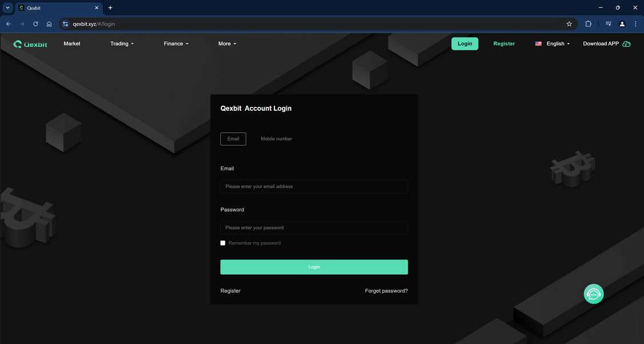Open the browser extensions icon
This screenshot has width=644, height=344.
[588, 23]
